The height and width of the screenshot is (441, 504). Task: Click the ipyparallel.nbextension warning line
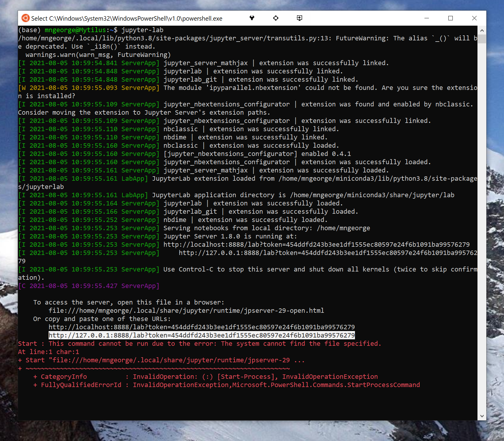point(247,92)
